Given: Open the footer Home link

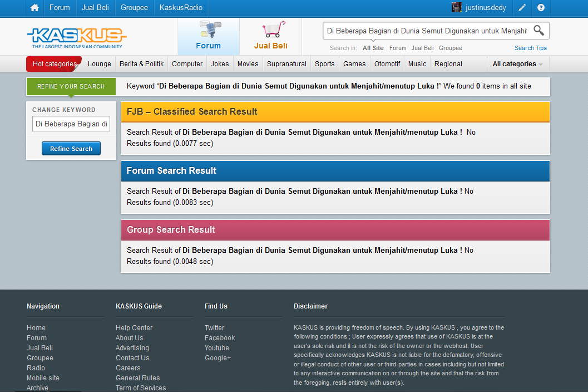Looking at the screenshot, I should coord(36,328).
